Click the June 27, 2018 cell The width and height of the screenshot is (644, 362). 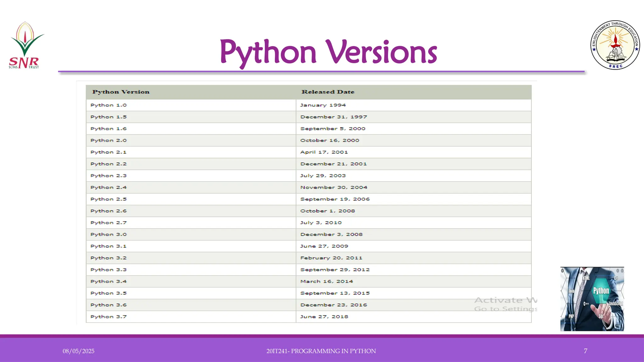click(x=414, y=317)
